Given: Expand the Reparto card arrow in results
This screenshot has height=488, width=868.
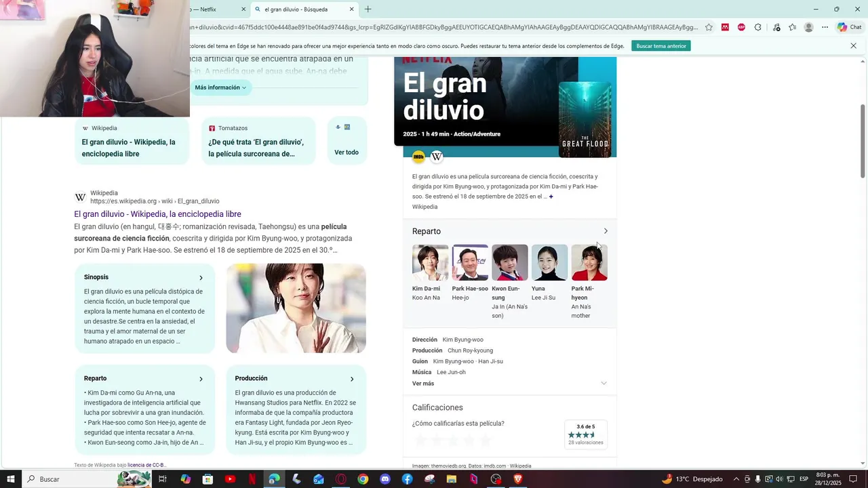Looking at the screenshot, I should (x=201, y=379).
